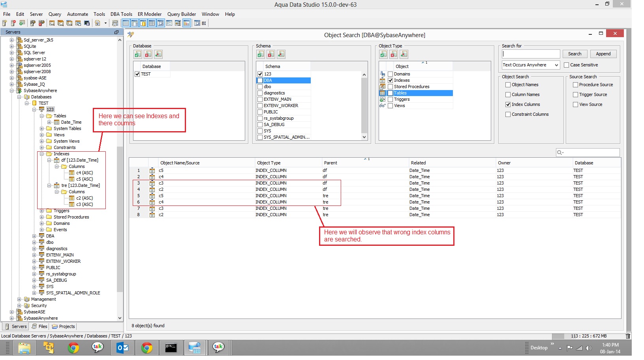Check the Object Names search option
Viewport: 644px width, 360px height.
point(508,85)
